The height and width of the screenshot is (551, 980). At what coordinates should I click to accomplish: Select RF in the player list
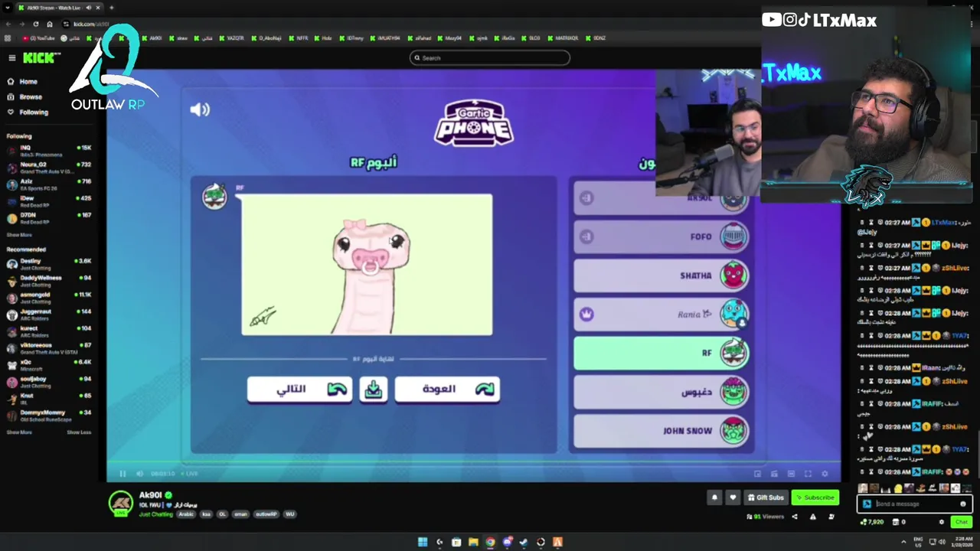(x=661, y=353)
